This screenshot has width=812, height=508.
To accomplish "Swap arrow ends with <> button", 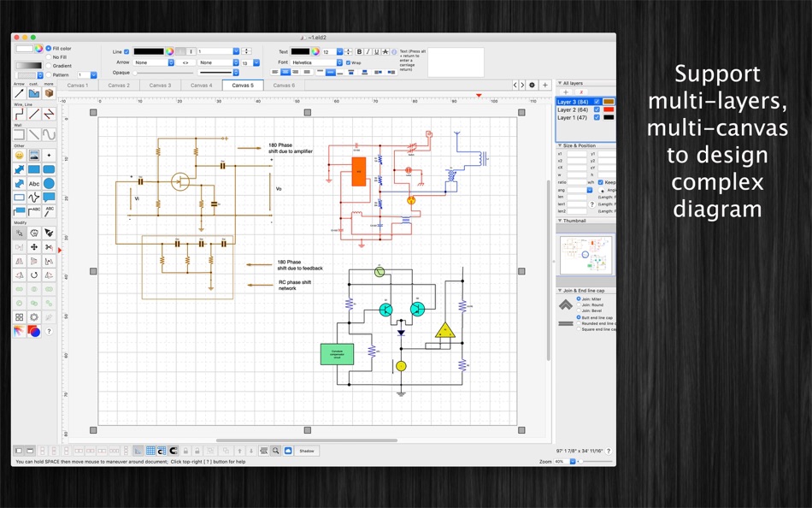I will (x=185, y=62).
